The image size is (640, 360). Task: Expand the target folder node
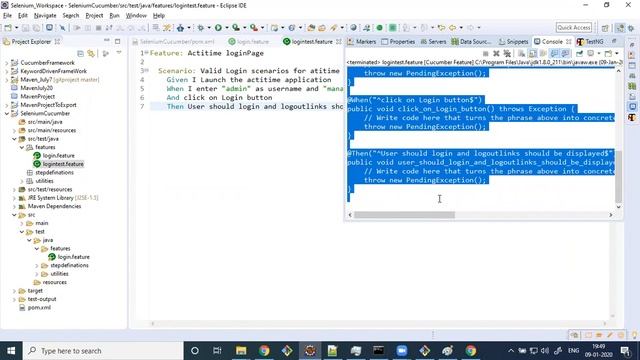[x=14, y=291]
